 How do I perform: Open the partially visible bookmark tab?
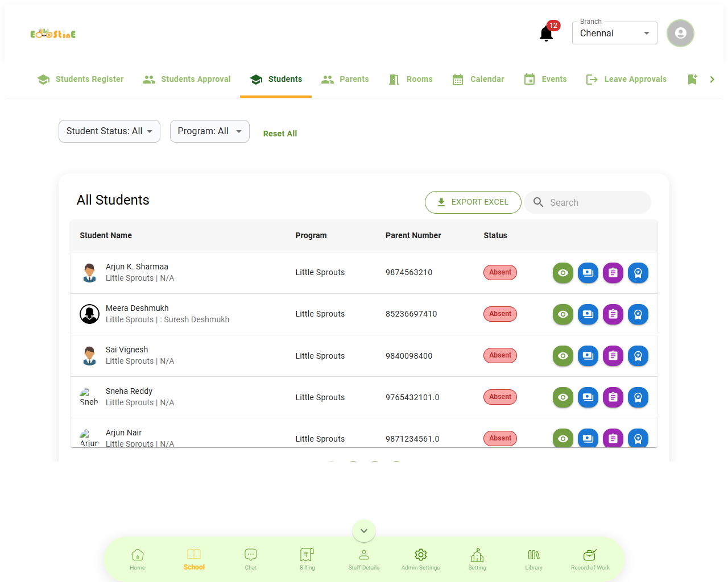[692, 80]
